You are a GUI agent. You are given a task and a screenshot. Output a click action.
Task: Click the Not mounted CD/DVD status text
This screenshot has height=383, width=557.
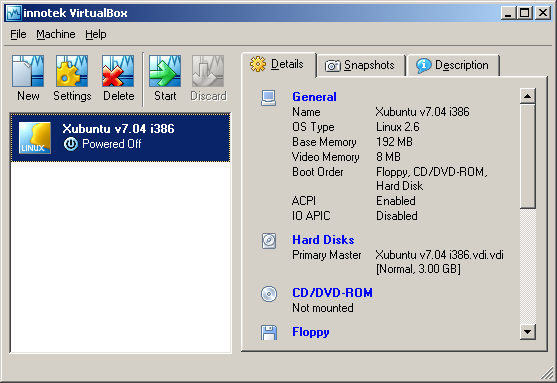coord(323,308)
